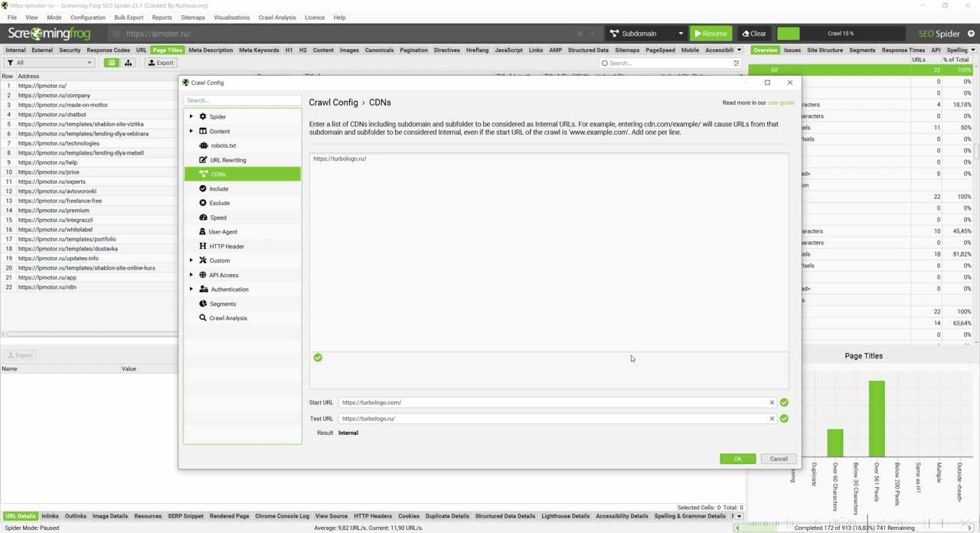Open the Crawl Analysis menu
Viewport: 980px width, 533px height.
pos(277,17)
